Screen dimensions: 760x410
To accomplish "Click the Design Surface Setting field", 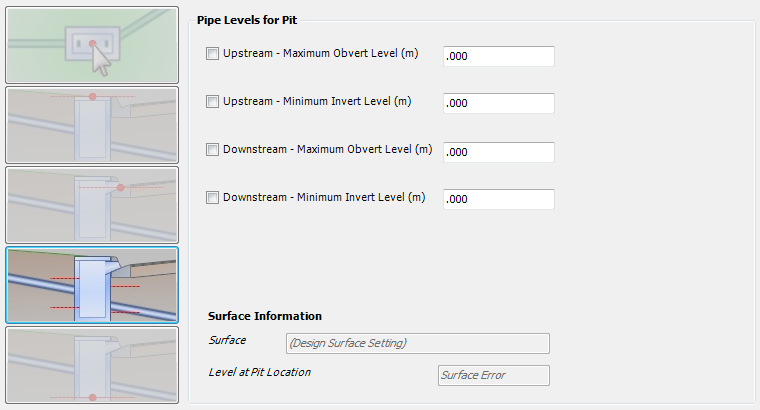I will click(418, 343).
